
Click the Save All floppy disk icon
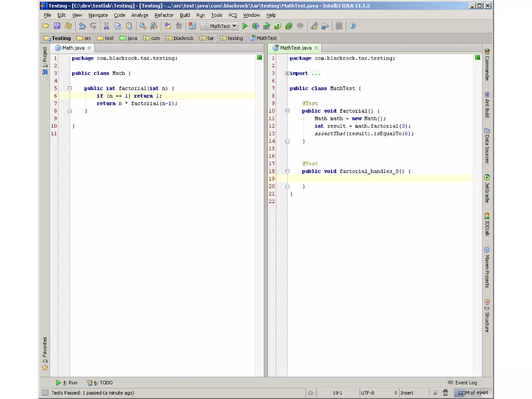57,26
